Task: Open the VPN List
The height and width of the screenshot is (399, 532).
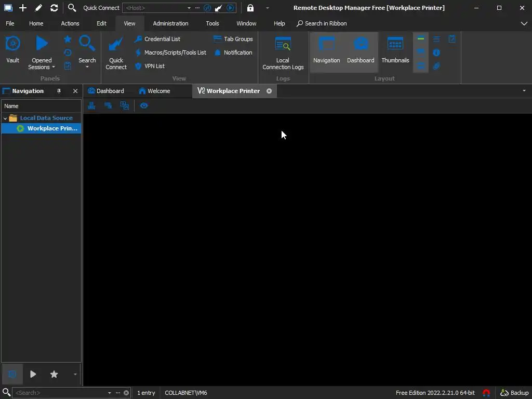Action: point(150,66)
